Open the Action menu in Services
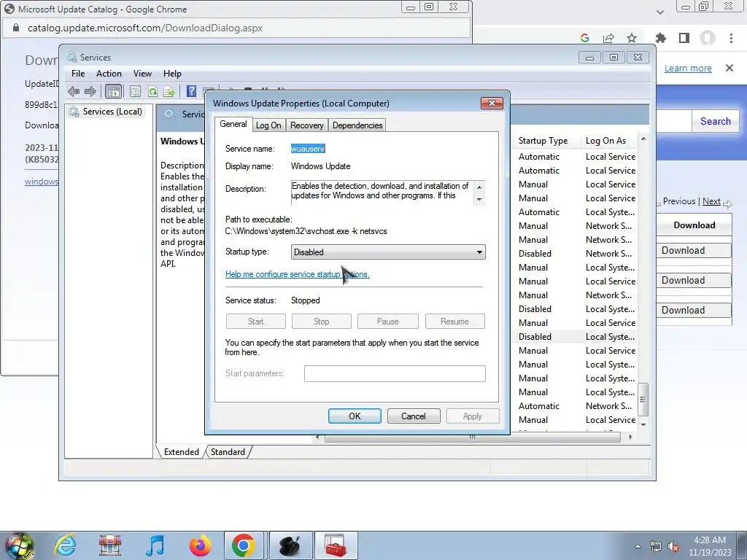The height and width of the screenshot is (560, 747). (x=109, y=74)
